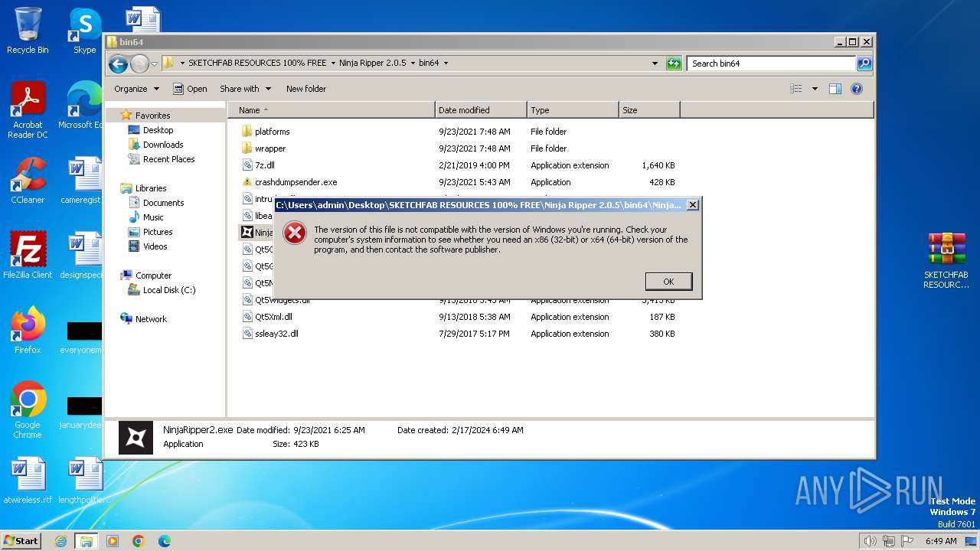The width and height of the screenshot is (980, 551).
Task: Open Internet Explorer from the taskbar
Action: tap(60, 541)
